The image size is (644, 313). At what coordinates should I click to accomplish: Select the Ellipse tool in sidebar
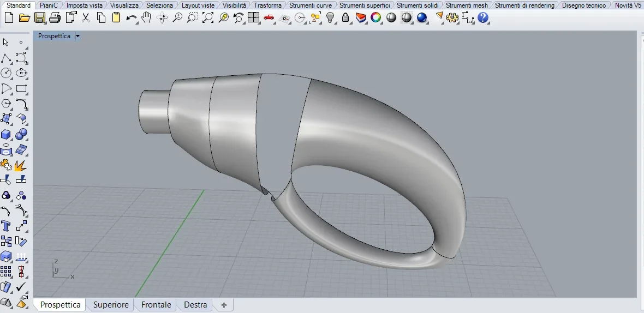coord(21,73)
